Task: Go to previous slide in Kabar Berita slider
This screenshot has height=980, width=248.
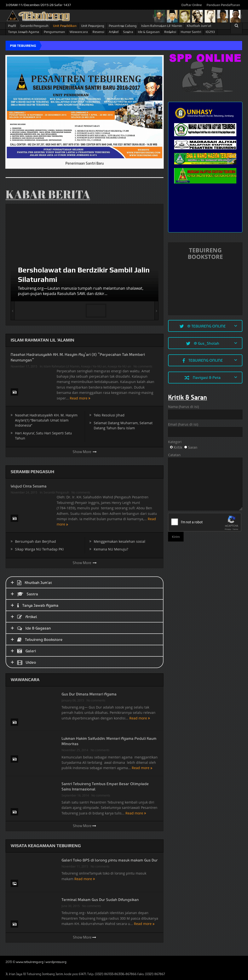Action: pos(13,311)
